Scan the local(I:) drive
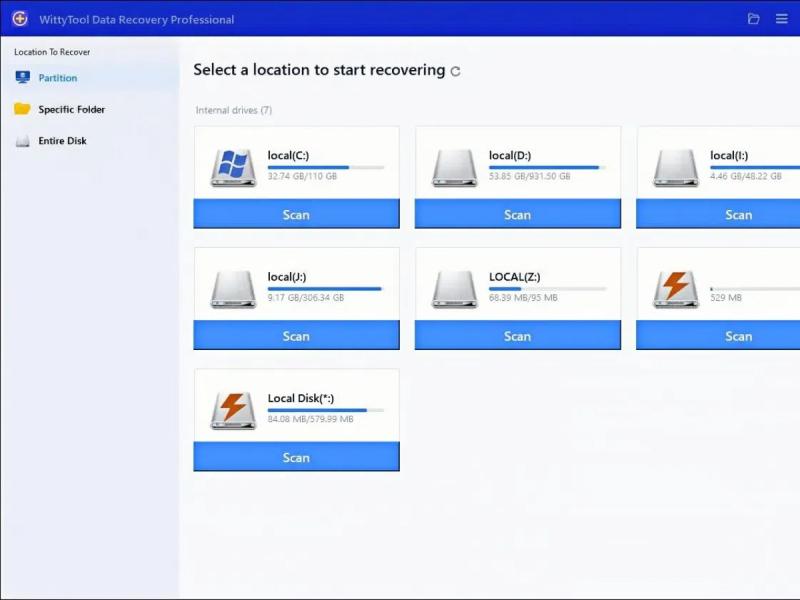The image size is (800, 600). coord(718,214)
